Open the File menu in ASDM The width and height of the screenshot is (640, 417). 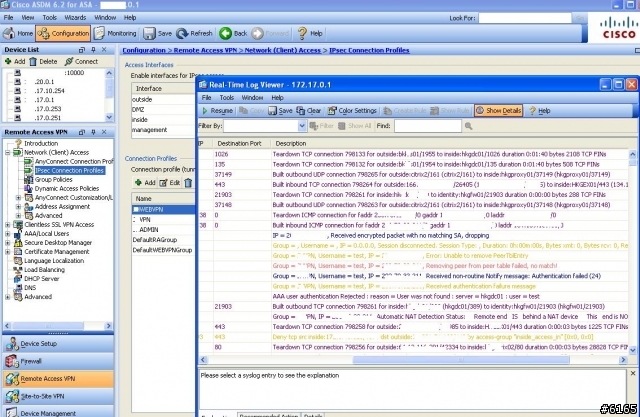[8, 18]
